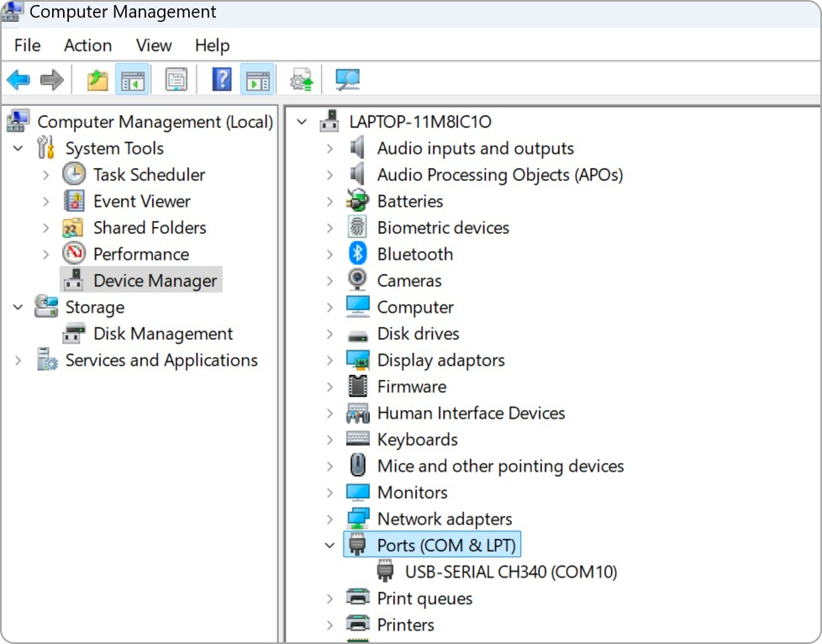The width and height of the screenshot is (822, 644).
Task: Click the Forward navigation arrow
Action: tap(50, 79)
